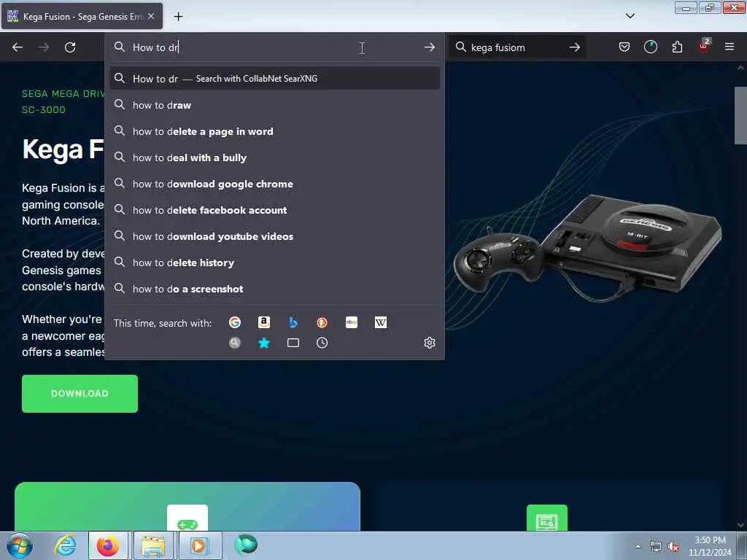Open the green round taskbar application icon

[246, 545]
